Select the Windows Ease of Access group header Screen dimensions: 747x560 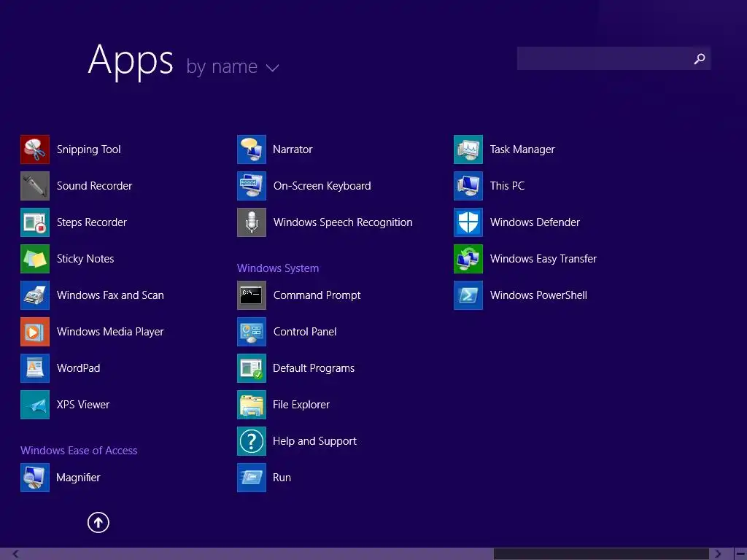click(x=79, y=451)
